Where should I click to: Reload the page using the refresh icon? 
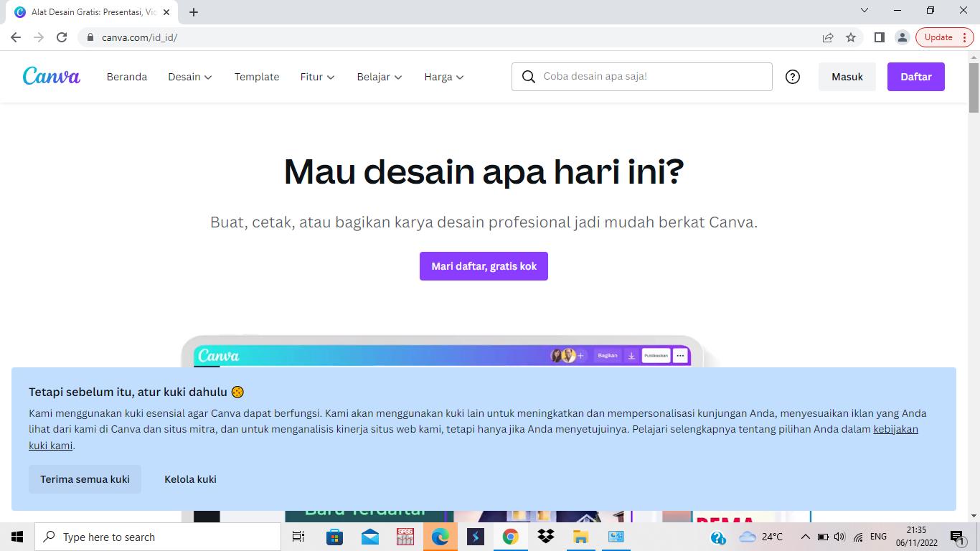pyautogui.click(x=62, y=37)
